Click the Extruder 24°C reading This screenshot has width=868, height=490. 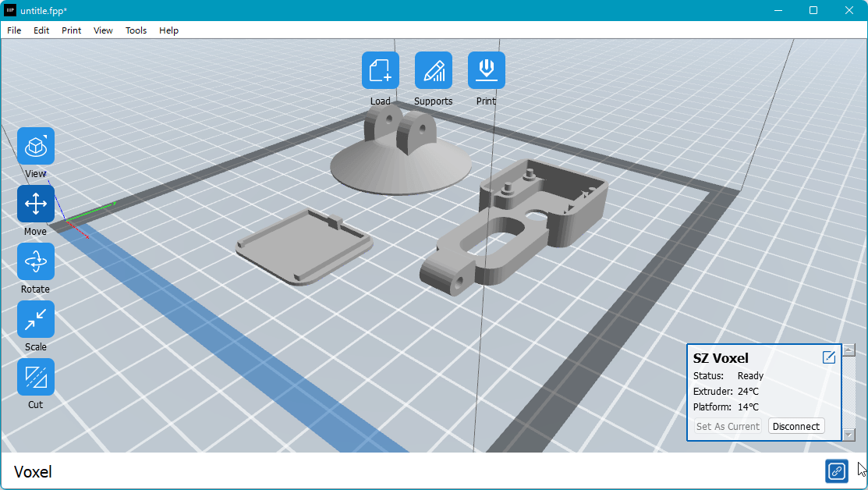pos(726,392)
